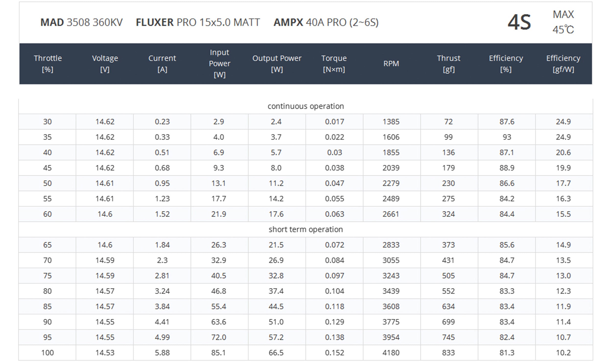Click the throttle cell showing 100
Viewport: 612px width, 364px height.
[x=47, y=353]
